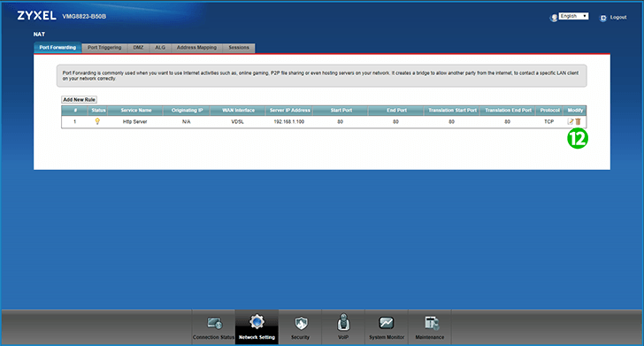
Task: Switch to the Port Triggering tab
Action: point(104,48)
